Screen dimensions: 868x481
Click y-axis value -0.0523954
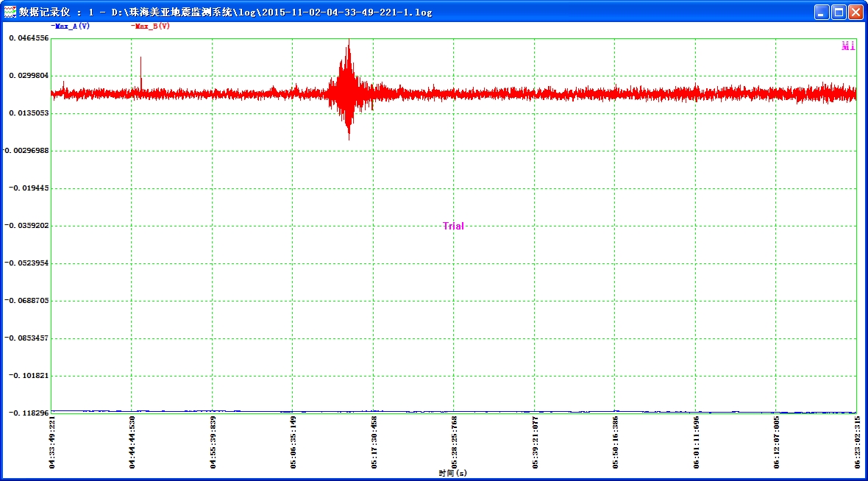[26, 263]
